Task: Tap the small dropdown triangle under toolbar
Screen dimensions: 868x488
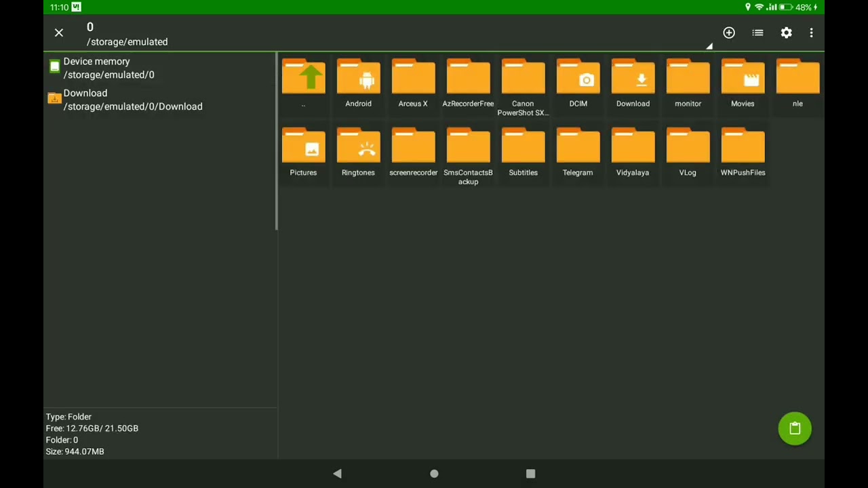Action: coord(709,46)
